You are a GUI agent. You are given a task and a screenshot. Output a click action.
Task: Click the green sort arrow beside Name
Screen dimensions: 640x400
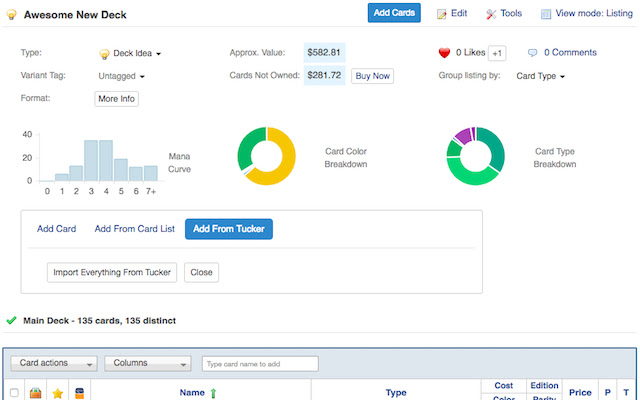pos(213,393)
